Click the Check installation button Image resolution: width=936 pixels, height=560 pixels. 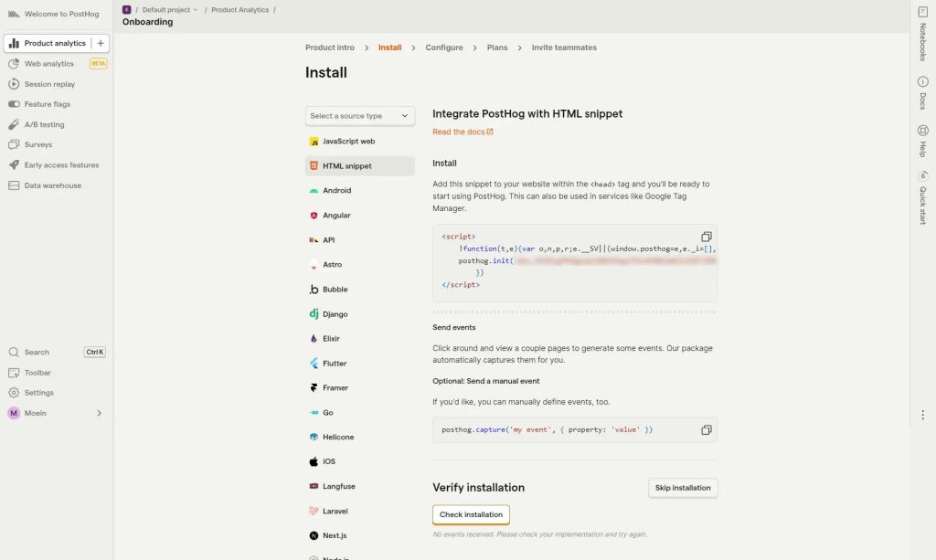471,514
